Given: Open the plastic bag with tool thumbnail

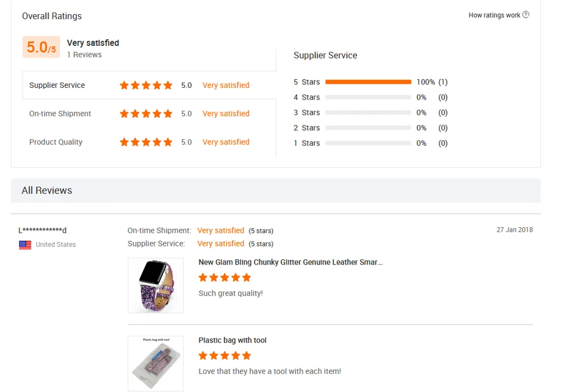Looking at the screenshot, I should [155, 363].
